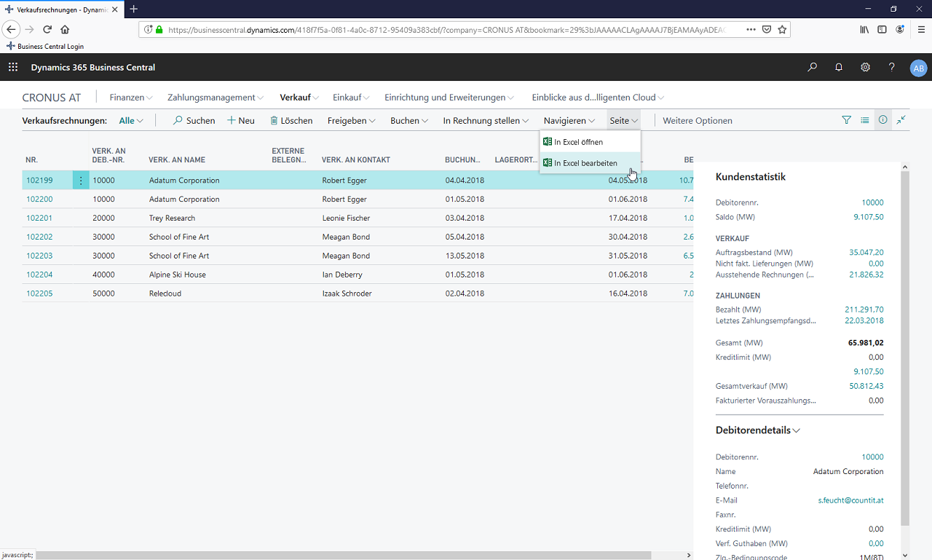Open In Rechnung stellen dropdown

point(486,121)
